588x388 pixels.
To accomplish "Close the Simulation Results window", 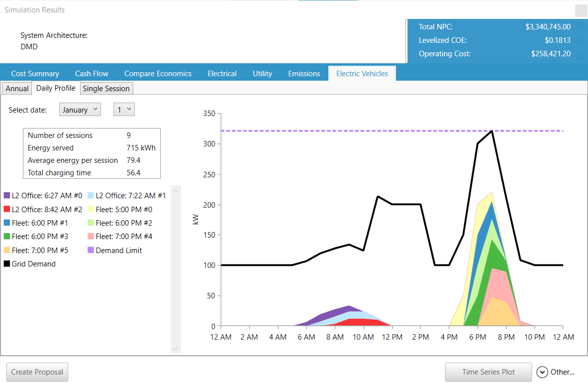I will click(x=581, y=10).
